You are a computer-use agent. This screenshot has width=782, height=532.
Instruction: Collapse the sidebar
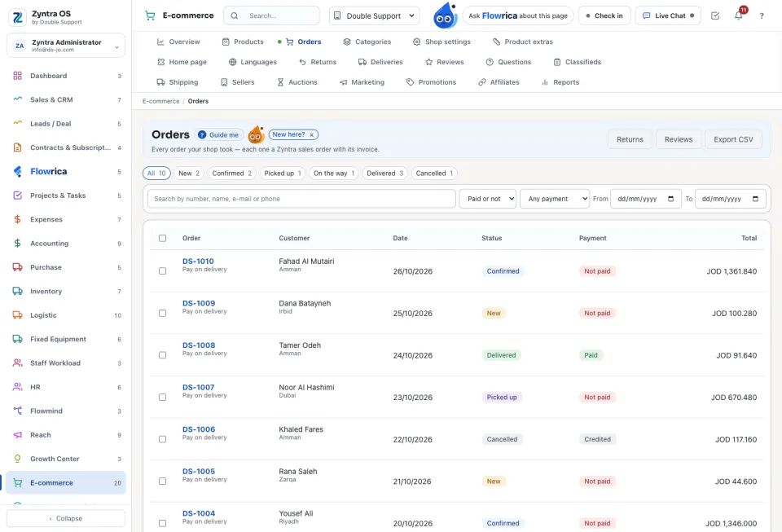point(66,518)
